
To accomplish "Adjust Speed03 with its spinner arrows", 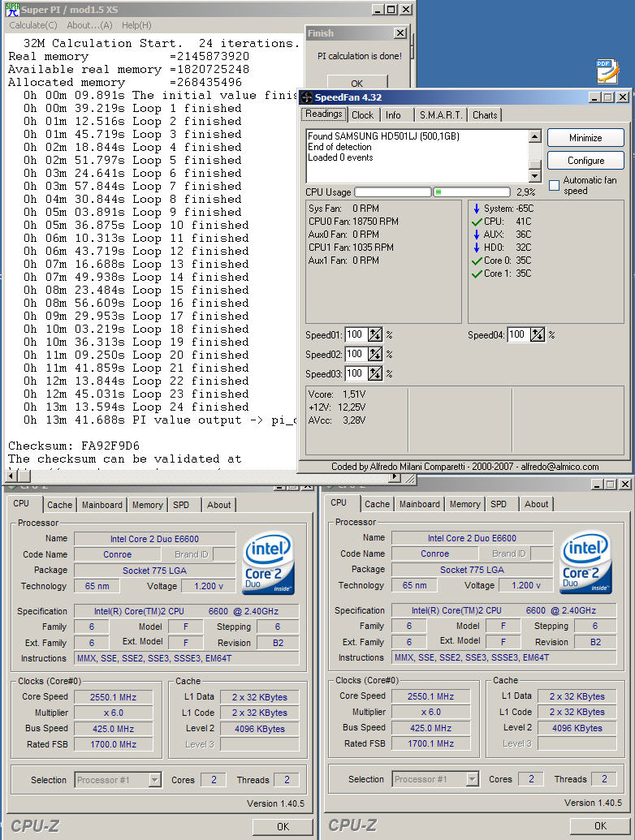I will pyautogui.click(x=375, y=373).
